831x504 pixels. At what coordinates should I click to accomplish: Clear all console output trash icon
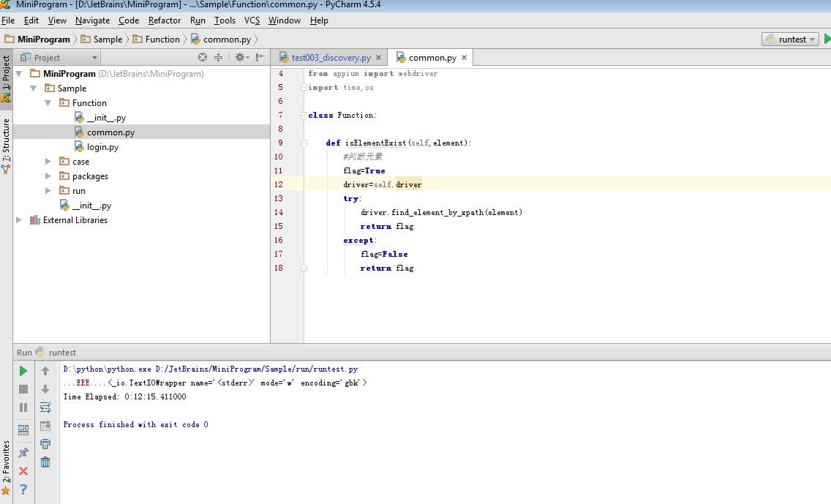pos(45,462)
